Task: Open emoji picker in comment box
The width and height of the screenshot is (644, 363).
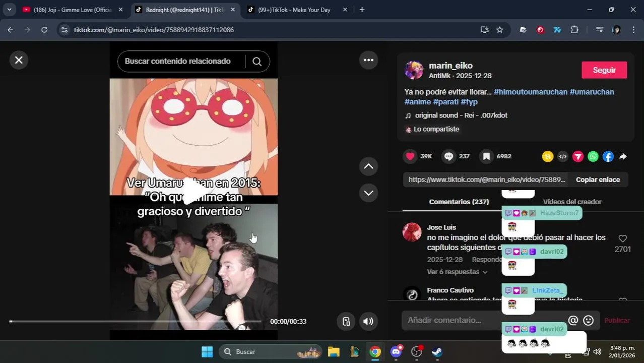Action: tap(588, 320)
